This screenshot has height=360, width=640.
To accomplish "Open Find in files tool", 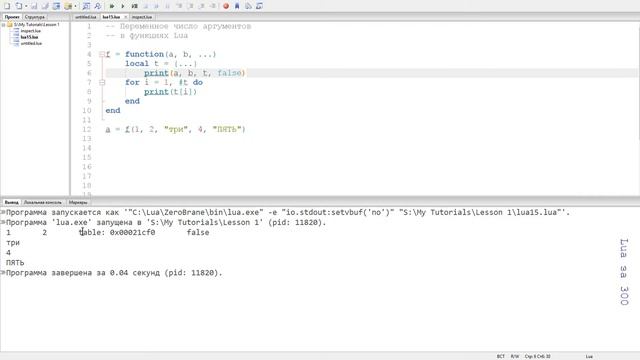I will click(x=98, y=6).
